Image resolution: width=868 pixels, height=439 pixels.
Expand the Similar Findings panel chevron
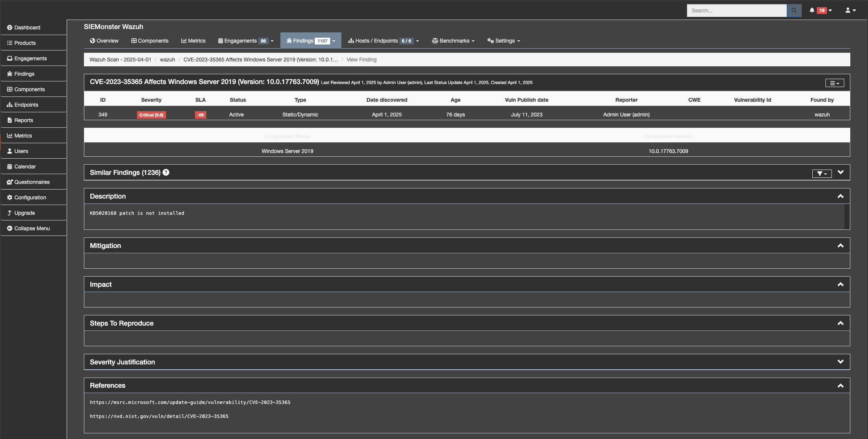pos(840,172)
